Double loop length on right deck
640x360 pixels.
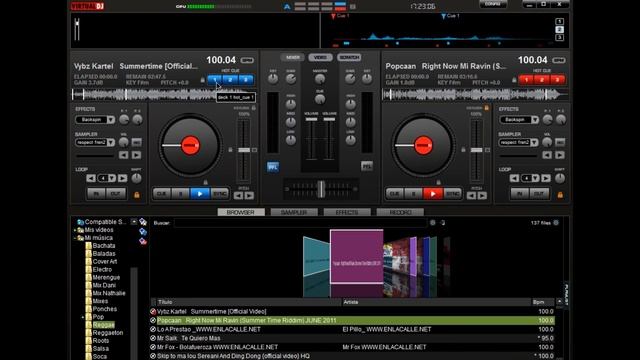[x=545, y=178]
